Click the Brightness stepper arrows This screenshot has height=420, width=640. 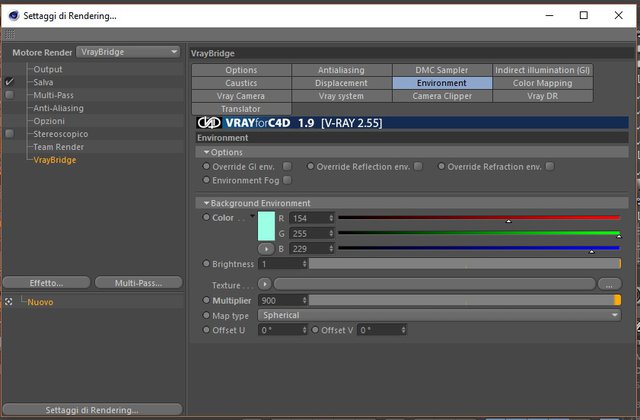[304, 264]
